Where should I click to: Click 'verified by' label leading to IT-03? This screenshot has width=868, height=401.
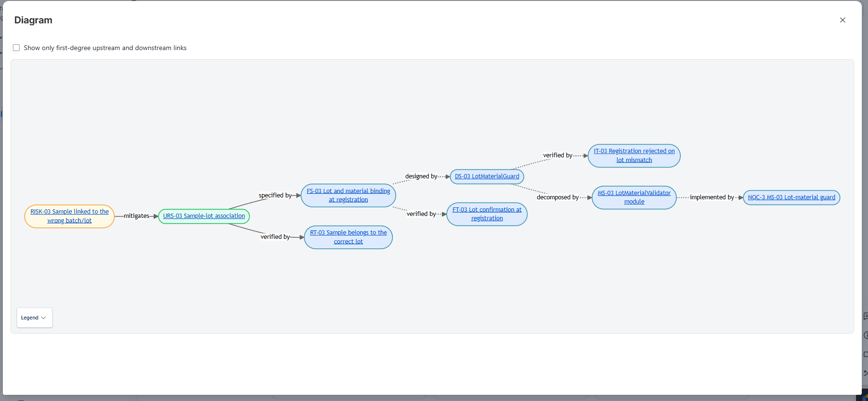click(558, 155)
